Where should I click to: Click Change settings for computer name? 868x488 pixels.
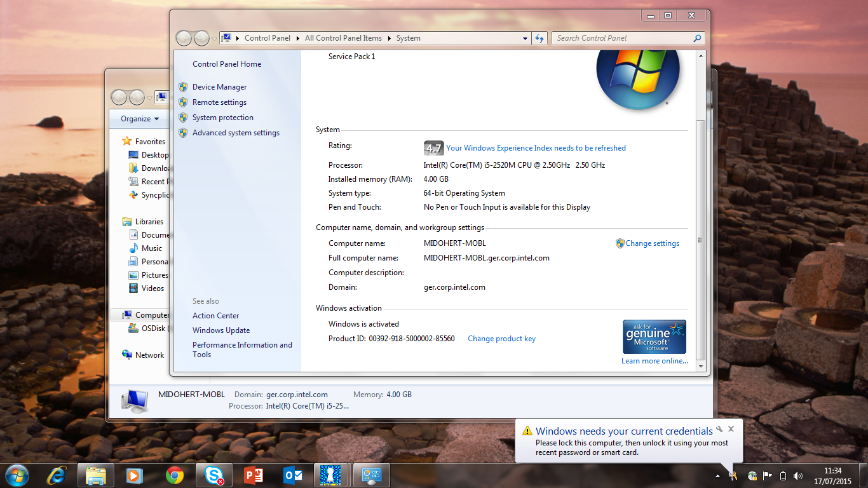click(652, 243)
